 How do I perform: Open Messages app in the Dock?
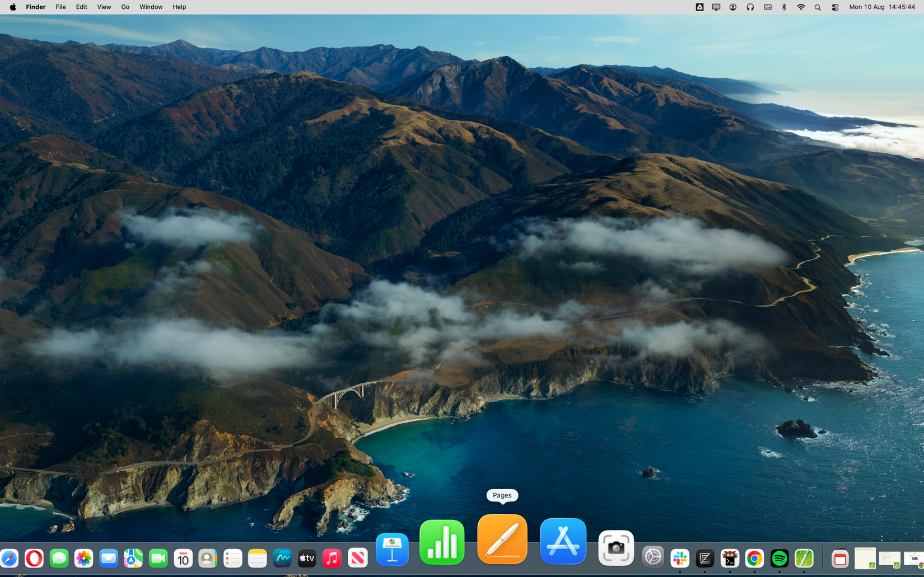tap(59, 558)
